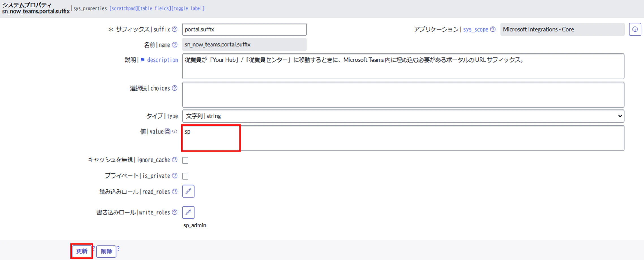Click the choices help icon
This screenshot has width=644, height=260.
pyautogui.click(x=175, y=88)
